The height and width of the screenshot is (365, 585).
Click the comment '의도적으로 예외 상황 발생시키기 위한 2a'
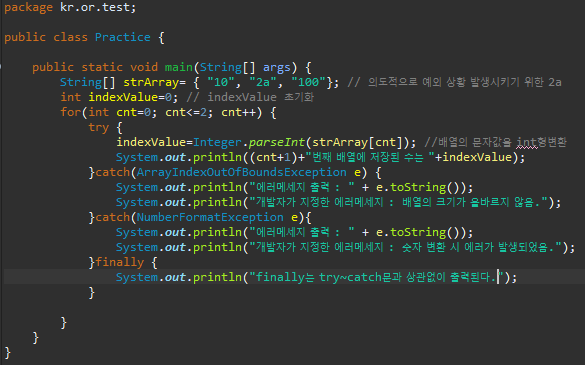click(x=454, y=82)
